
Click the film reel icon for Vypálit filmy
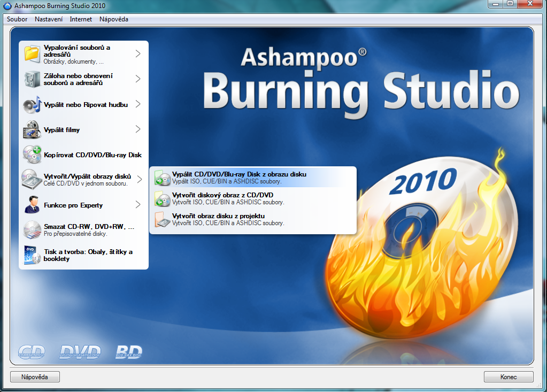tap(32, 130)
